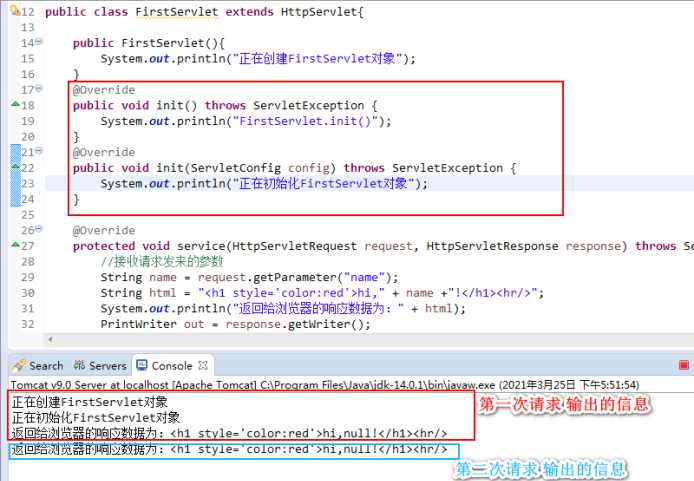This screenshot has height=481, width=694.
Task: Click the override marker at line 27
Action: coord(15,244)
